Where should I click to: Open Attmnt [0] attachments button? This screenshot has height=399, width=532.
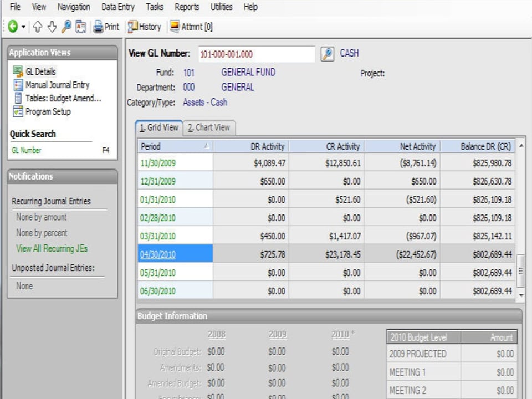pyautogui.click(x=191, y=27)
